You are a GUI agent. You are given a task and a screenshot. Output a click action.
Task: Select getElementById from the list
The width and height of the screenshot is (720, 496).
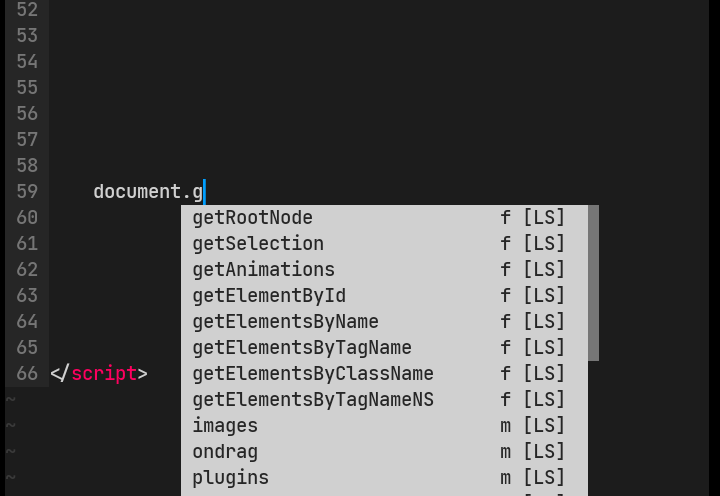pos(384,296)
